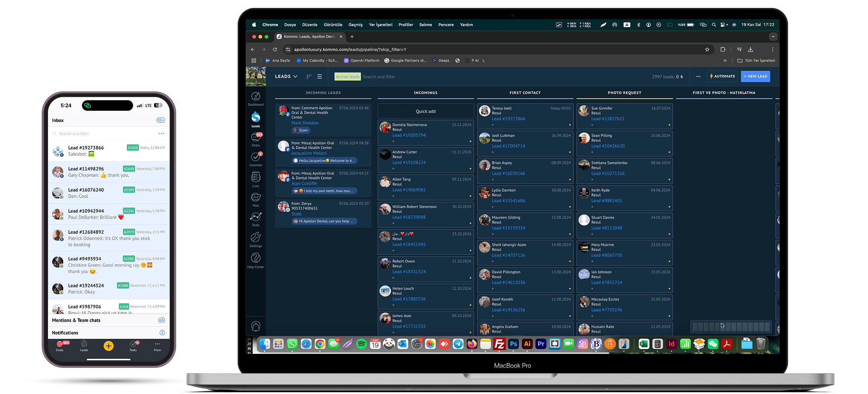Screen dimensions: 868x394
Task: Expand the LEADS pipeline dropdown
Action: point(286,76)
